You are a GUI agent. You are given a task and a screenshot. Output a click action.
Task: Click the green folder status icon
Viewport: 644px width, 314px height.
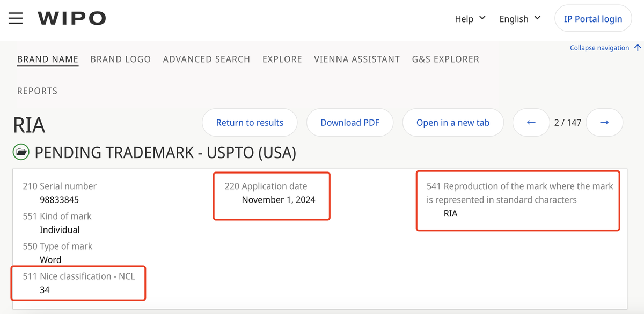click(x=21, y=152)
